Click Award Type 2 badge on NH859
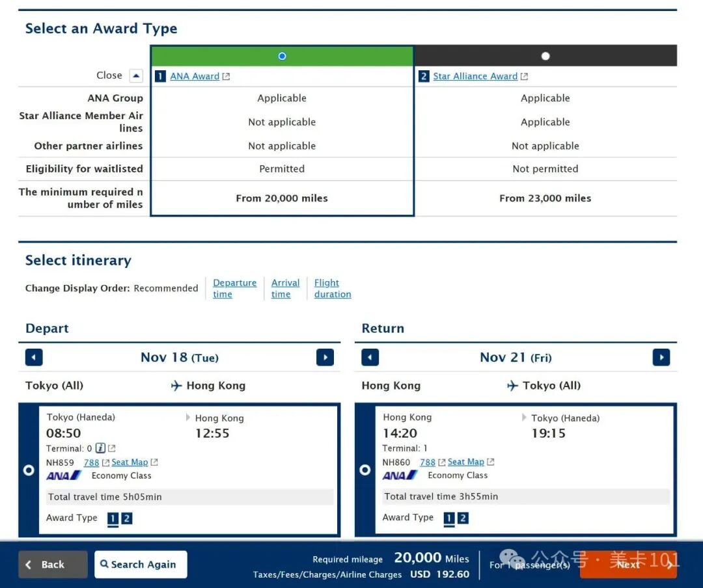This screenshot has width=703, height=588. [127, 518]
